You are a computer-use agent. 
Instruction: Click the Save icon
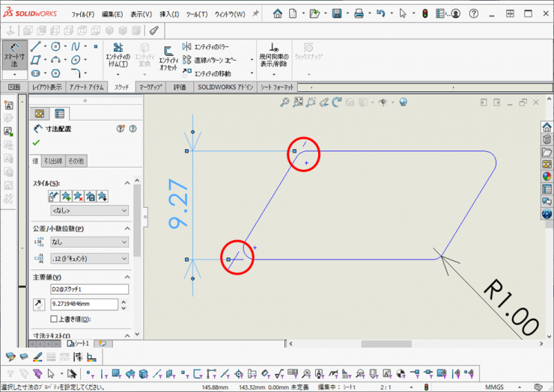(x=337, y=13)
